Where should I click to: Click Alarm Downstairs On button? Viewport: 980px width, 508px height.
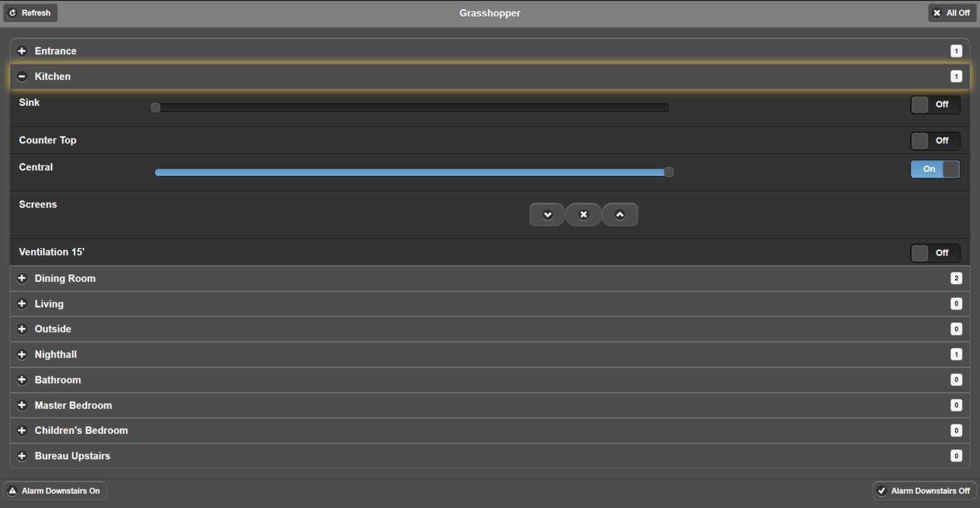click(x=55, y=491)
